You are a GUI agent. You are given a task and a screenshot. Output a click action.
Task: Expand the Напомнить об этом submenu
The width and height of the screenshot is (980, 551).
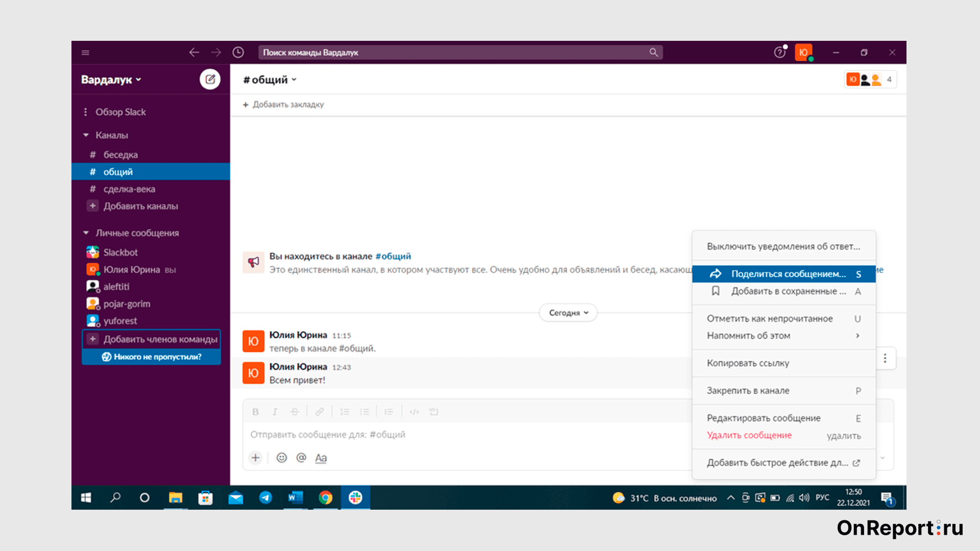[783, 336]
